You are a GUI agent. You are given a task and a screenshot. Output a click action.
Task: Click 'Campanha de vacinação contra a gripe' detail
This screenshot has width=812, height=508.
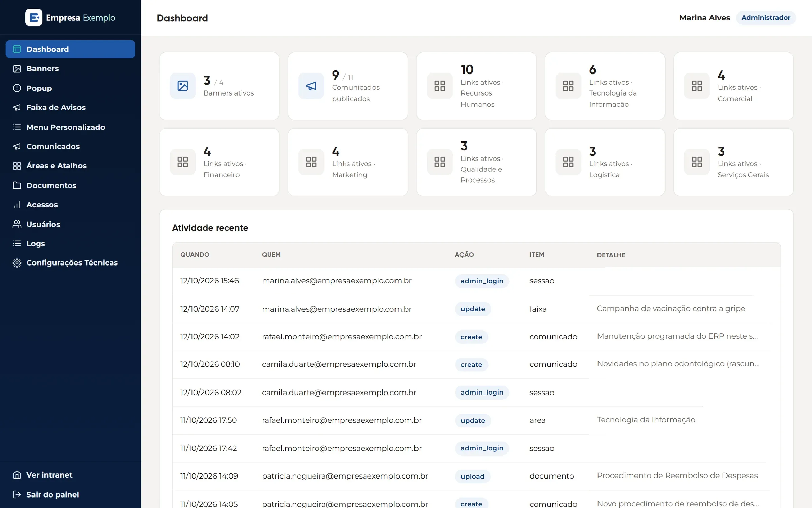[671, 309]
